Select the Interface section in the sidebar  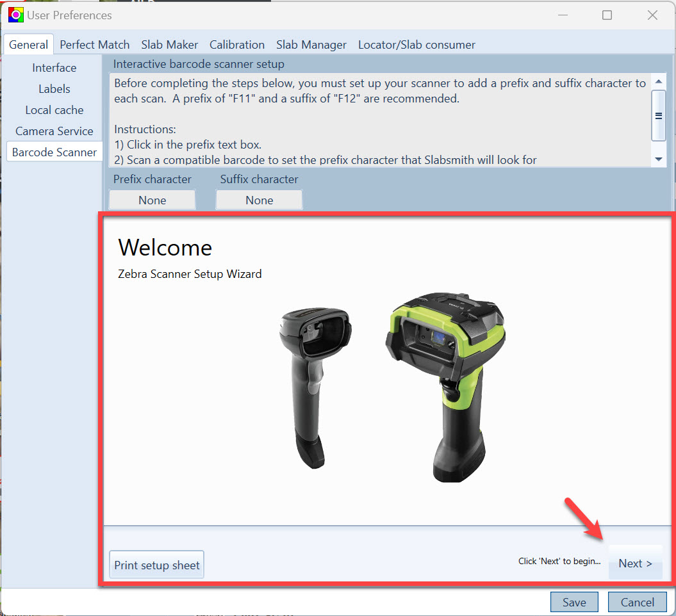(54, 67)
